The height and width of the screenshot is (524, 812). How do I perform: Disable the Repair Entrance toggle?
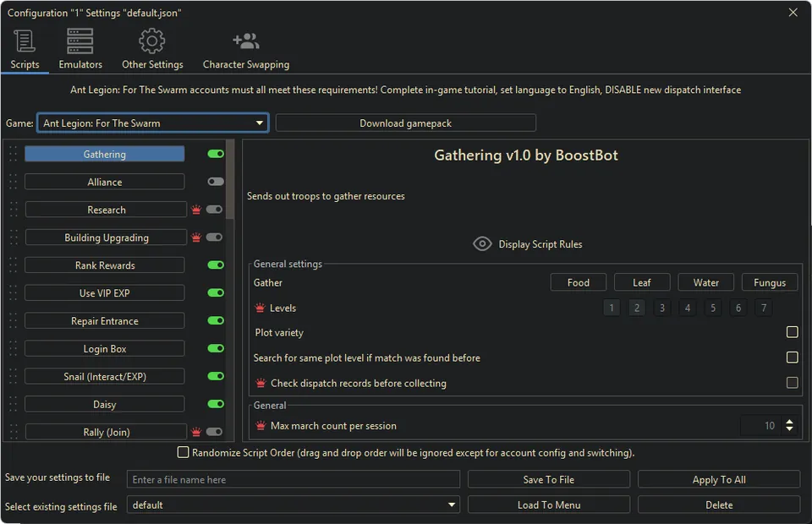point(216,320)
